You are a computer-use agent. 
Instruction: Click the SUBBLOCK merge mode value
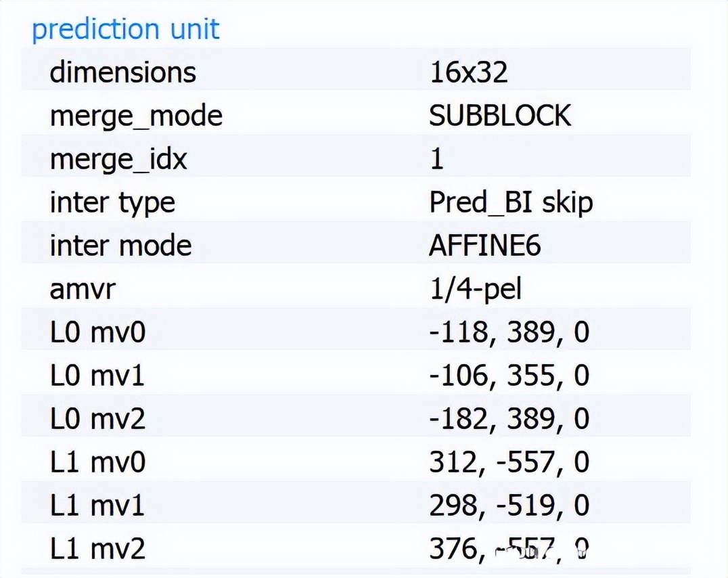tap(500, 116)
